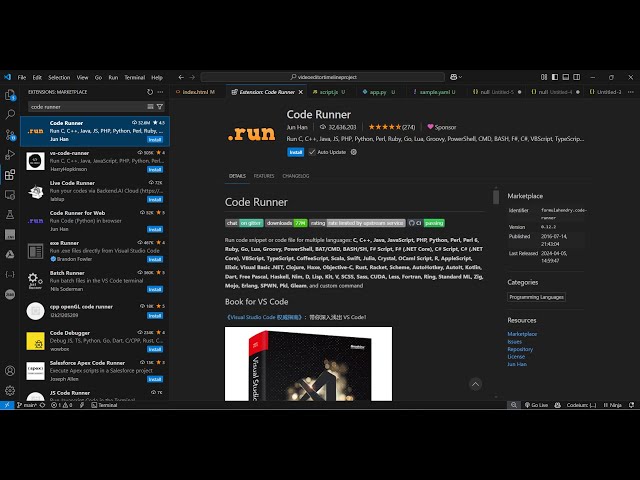The width and height of the screenshot is (640, 480).
Task: Click the main branch indicator in status bar
Action: tap(29, 405)
